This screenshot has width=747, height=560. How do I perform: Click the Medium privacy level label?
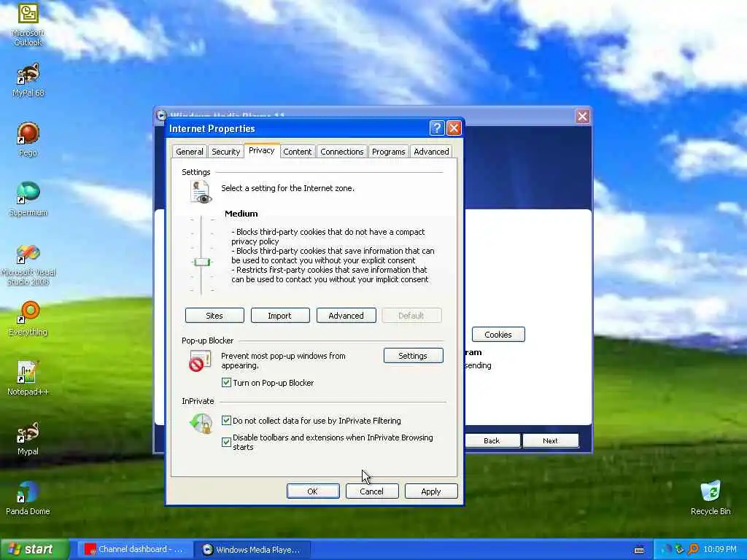[241, 214]
